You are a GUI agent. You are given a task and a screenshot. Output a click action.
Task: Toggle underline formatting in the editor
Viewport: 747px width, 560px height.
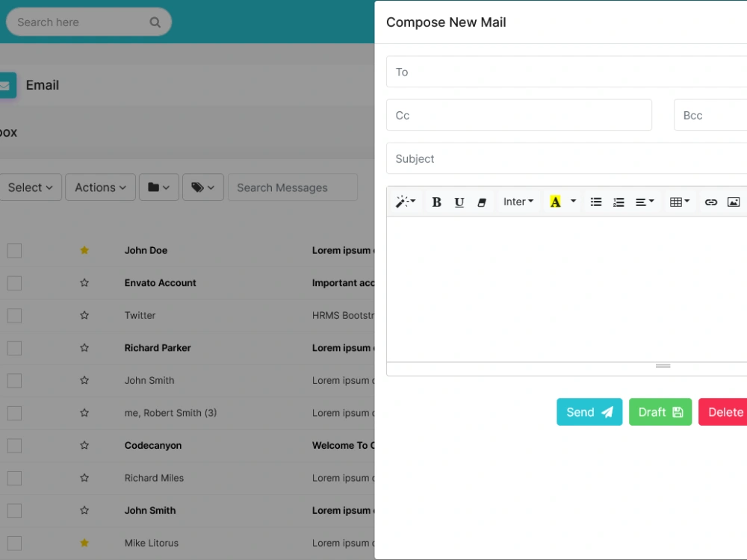coord(459,202)
